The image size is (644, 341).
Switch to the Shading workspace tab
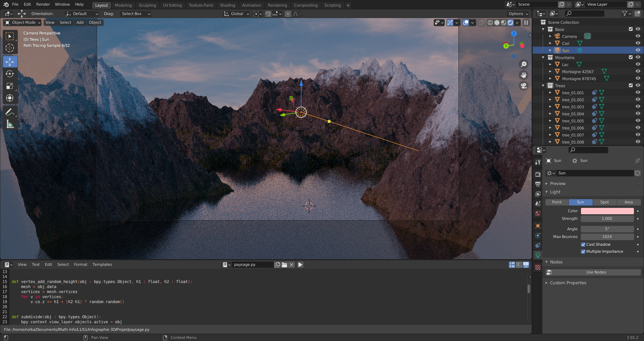[227, 5]
